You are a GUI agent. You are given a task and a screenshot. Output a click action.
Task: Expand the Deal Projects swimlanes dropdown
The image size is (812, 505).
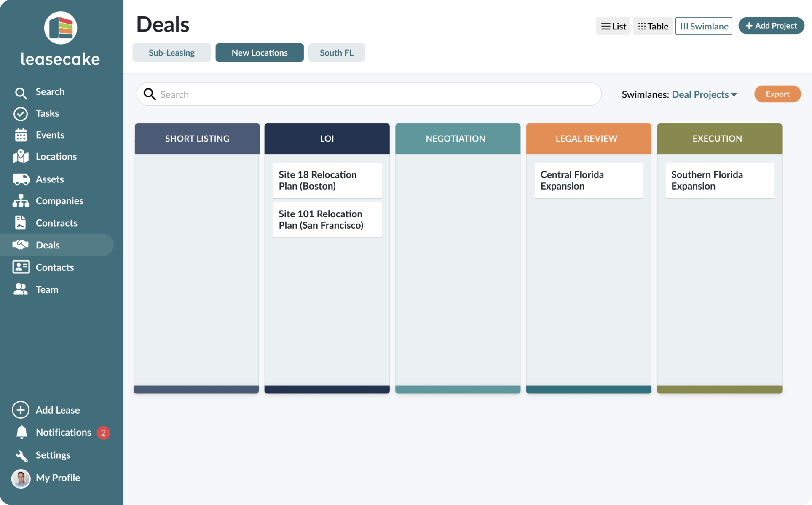point(704,94)
